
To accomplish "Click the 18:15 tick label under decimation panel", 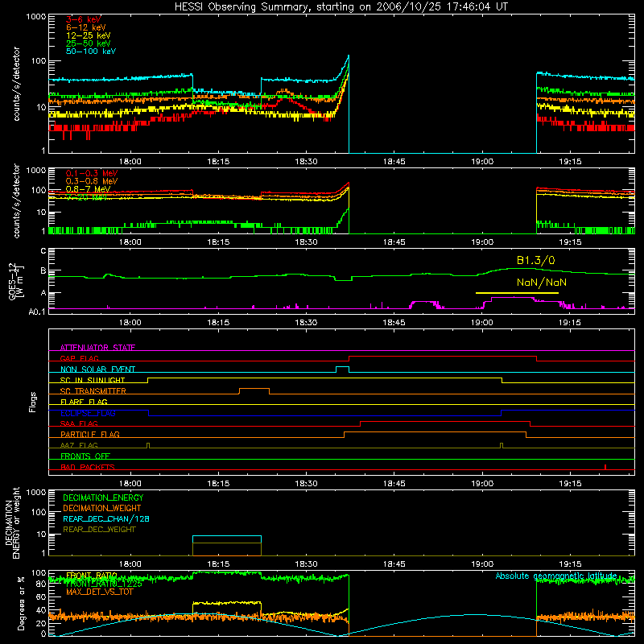I will 218,564.
